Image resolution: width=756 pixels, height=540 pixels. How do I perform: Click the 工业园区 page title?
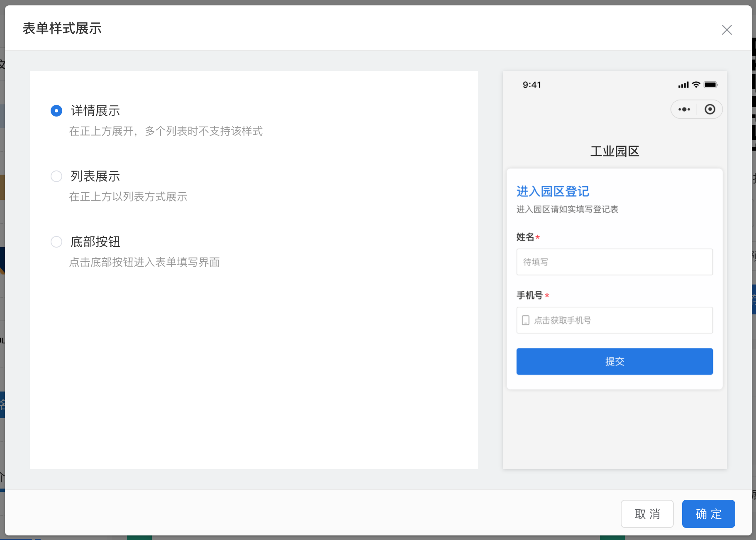615,151
